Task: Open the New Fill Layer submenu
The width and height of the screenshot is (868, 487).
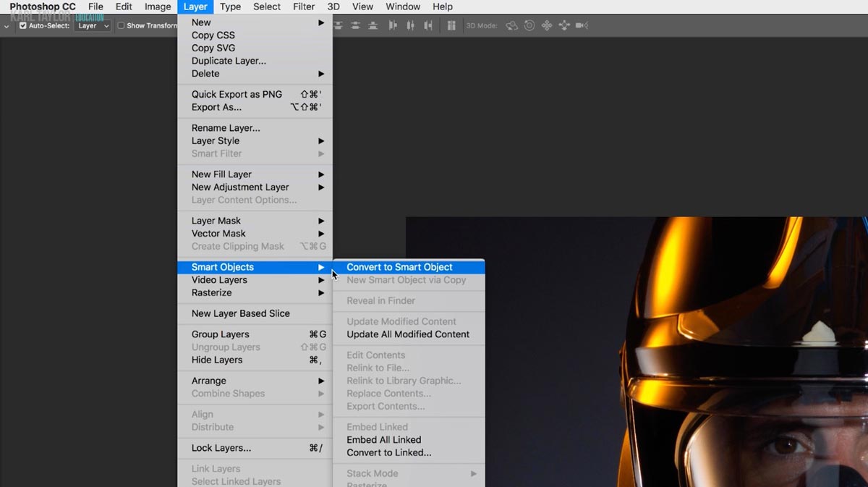Action: tap(221, 174)
